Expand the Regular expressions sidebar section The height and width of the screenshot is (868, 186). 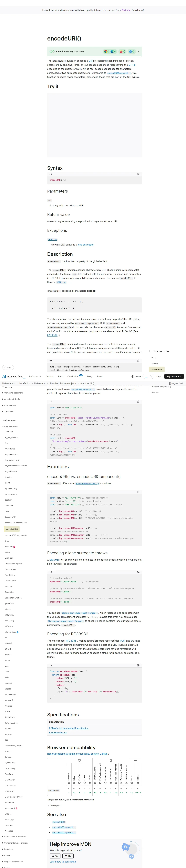click(12, 862)
